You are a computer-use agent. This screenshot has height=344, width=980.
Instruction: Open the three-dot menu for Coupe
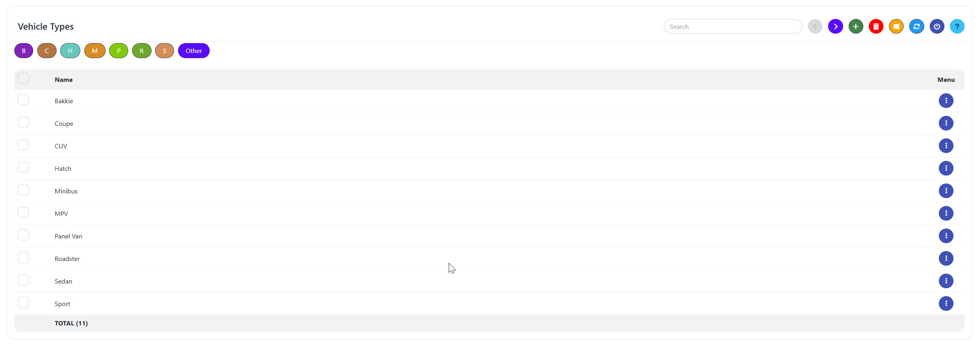tap(946, 123)
